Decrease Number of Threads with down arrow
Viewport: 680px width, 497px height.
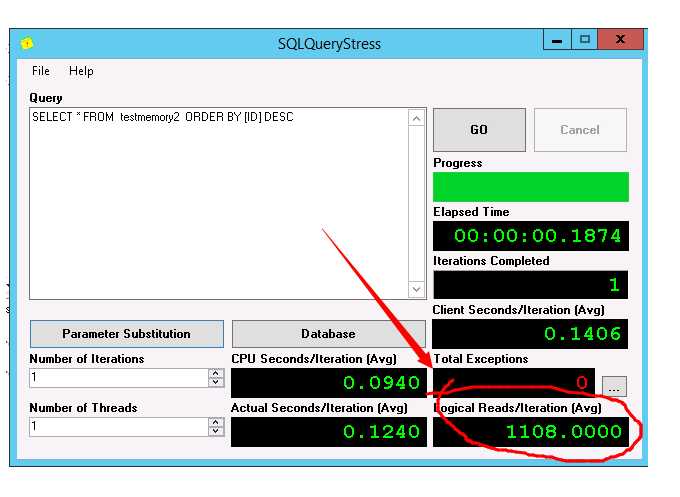[x=216, y=431]
